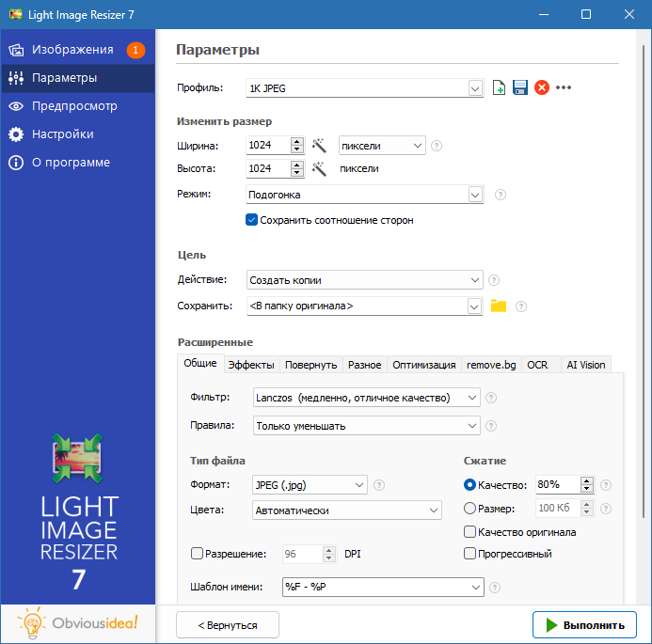Viewport: 652px width, 644px height.
Task: Select the Качество radio button
Action: tap(469, 484)
